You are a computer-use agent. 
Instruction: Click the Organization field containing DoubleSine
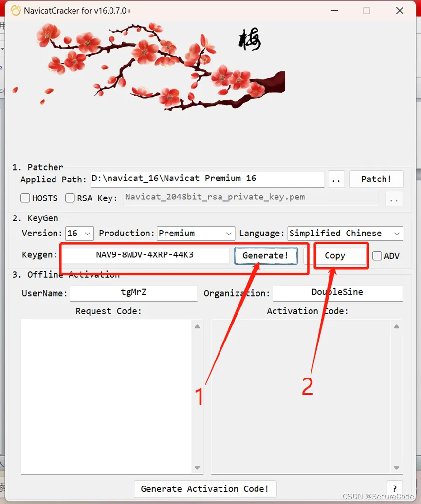click(337, 293)
